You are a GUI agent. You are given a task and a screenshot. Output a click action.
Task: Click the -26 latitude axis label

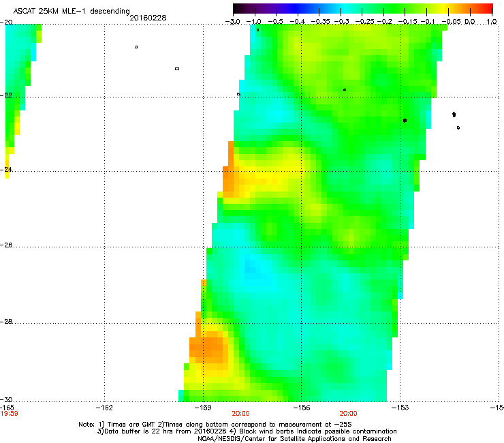tap(6, 245)
